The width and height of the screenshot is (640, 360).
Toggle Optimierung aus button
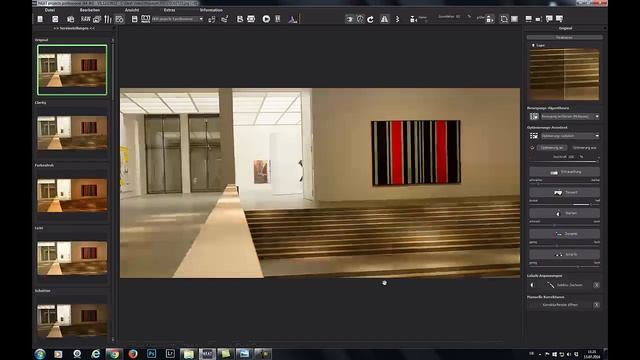[x=584, y=148]
